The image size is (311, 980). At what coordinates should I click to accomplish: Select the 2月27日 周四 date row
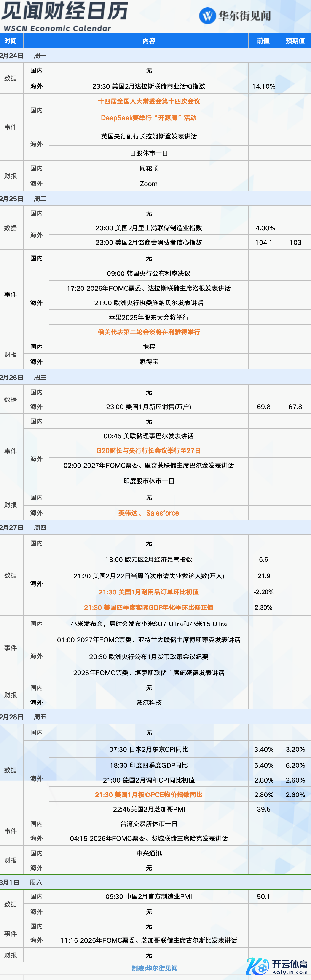23,528
